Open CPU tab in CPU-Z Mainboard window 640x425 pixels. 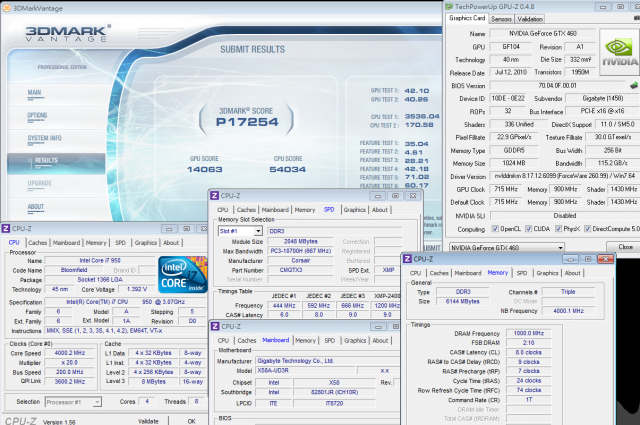(223, 340)
